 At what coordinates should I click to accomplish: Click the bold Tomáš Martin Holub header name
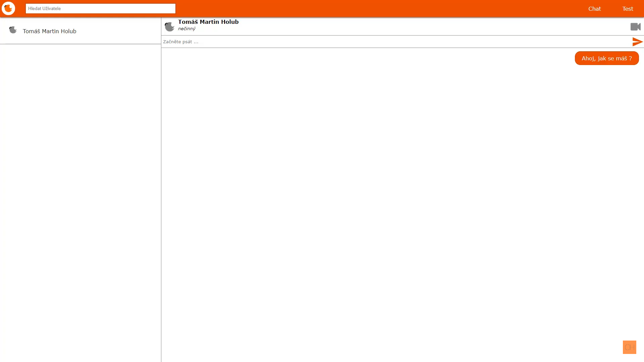[208, 22]
